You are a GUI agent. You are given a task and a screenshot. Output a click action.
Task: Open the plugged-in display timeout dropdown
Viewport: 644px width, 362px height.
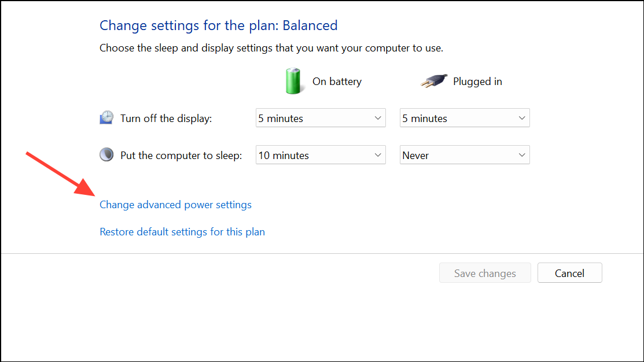(x=465, y=118)
